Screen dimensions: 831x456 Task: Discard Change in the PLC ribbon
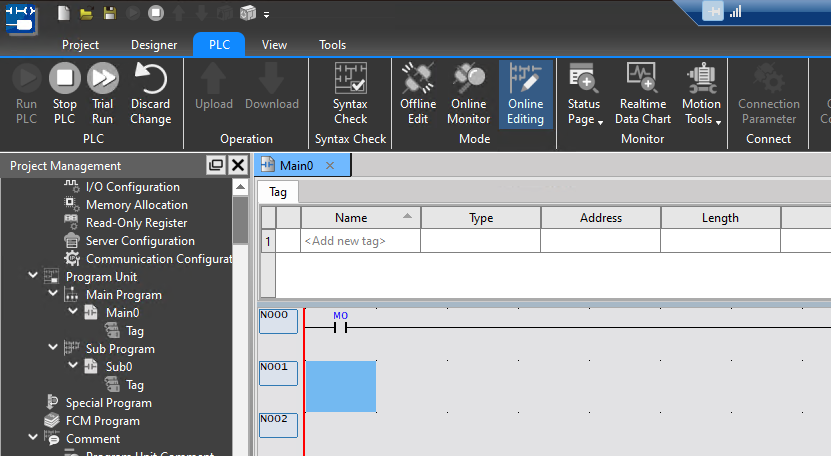pyautogui.click(x=150, y=93)
